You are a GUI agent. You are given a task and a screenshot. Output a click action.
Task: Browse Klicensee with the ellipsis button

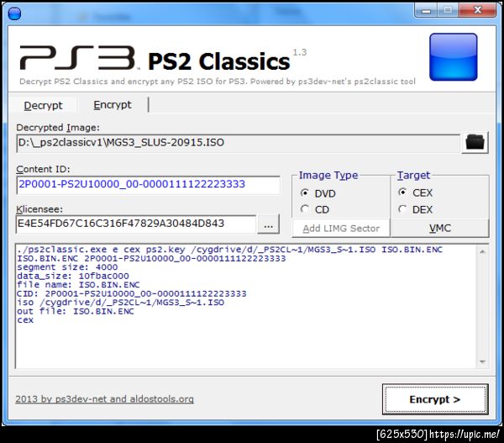(269, 224)
